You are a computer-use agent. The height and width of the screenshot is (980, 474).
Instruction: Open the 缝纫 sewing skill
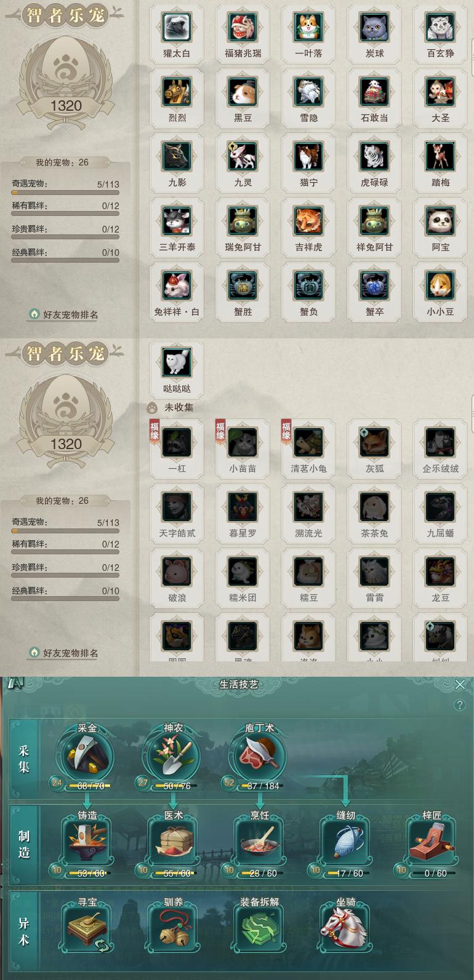(345, 841)
